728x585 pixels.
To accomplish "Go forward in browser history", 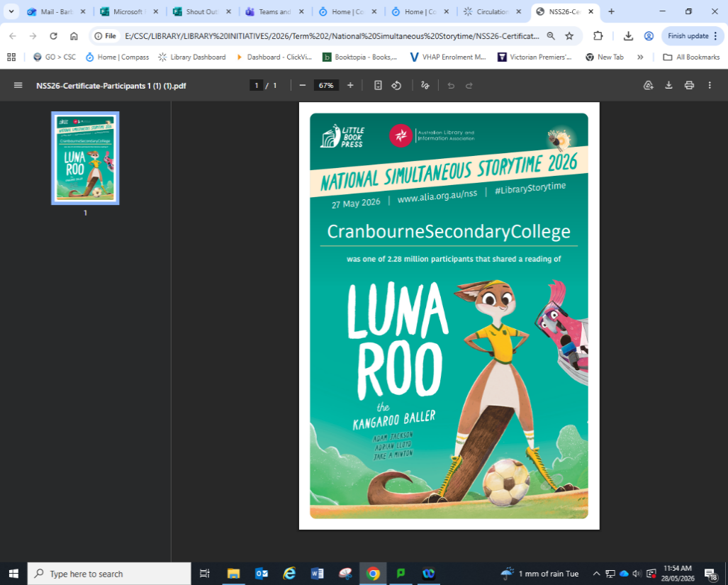I will pyautogui.click(x=33, y=35).
